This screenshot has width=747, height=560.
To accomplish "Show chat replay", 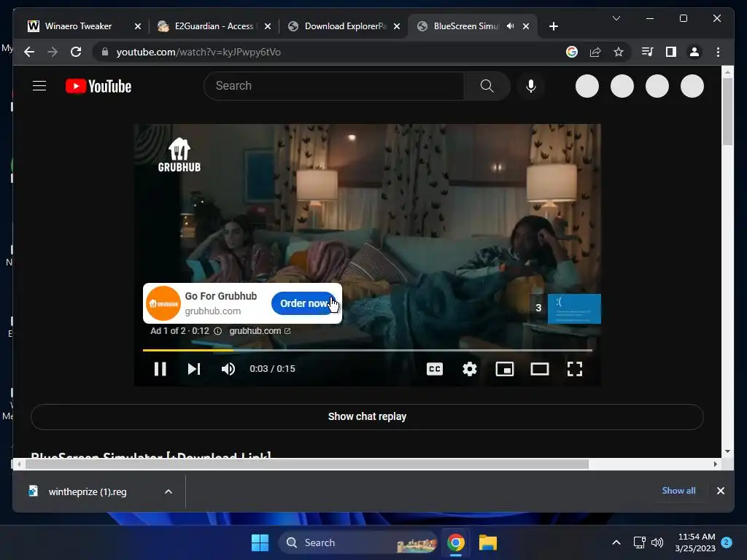I will (x=368, y=416).
